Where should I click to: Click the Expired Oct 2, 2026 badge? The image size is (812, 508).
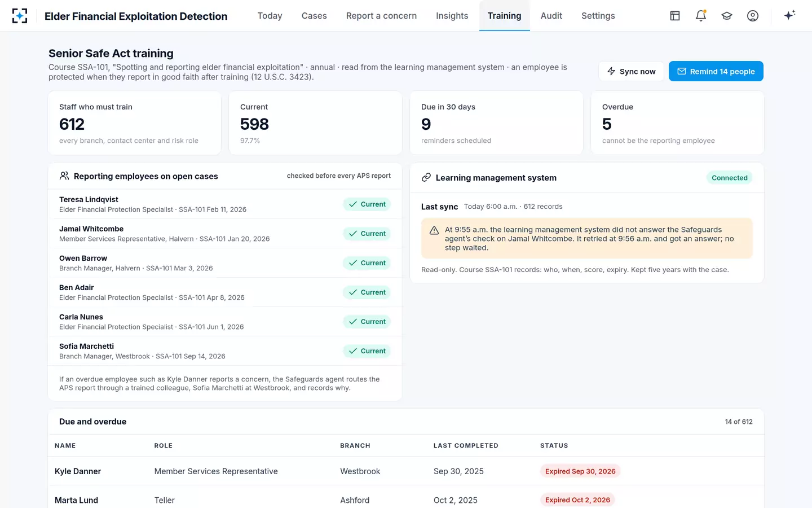tap(577, 500)
